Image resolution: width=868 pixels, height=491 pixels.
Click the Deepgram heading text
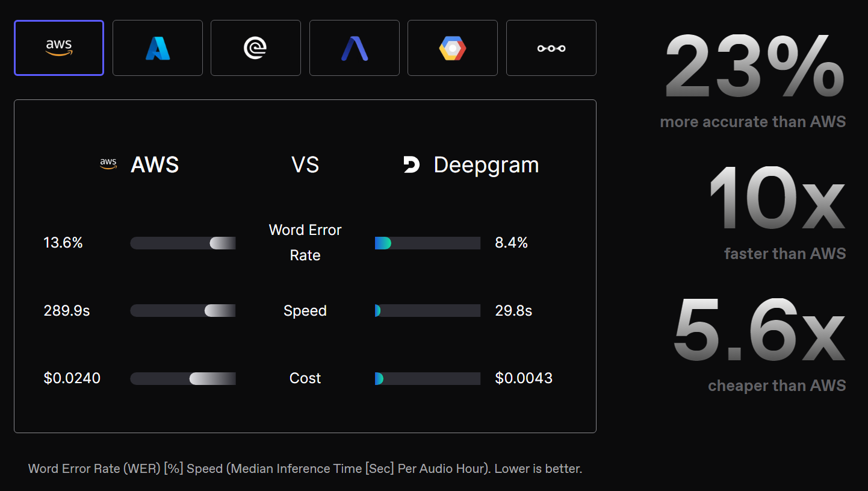(486, 165)
